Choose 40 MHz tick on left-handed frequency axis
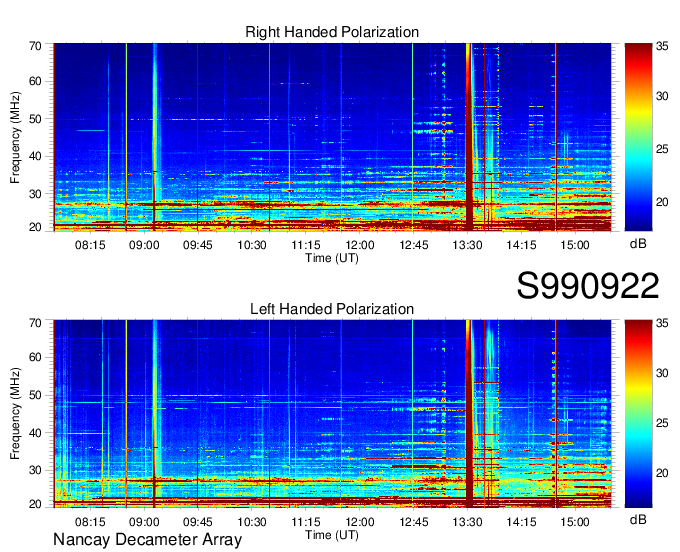This screenshot has width=680, height=552. (35, 433)
